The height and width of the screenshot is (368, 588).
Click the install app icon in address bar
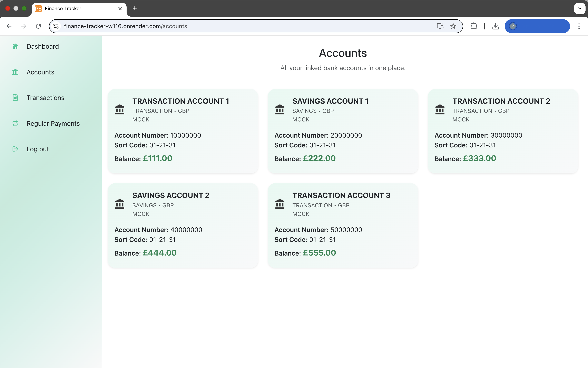(x=440, y=26)
